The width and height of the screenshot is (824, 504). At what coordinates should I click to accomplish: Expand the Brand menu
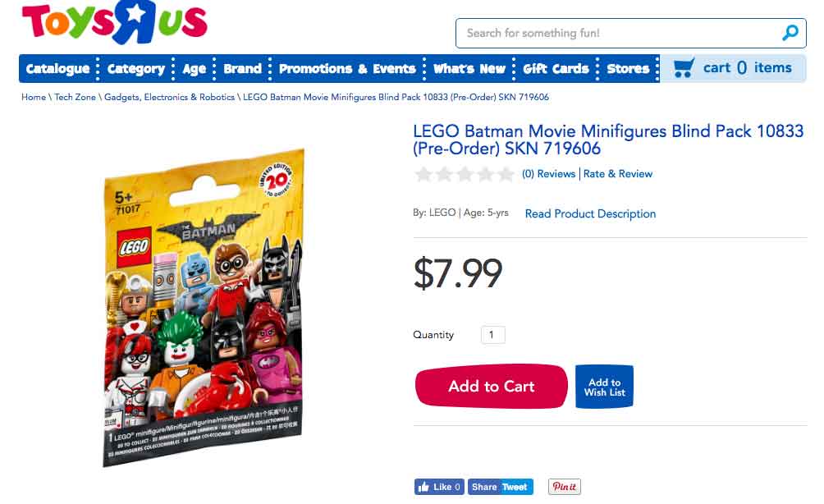click(x=242, y=69)
